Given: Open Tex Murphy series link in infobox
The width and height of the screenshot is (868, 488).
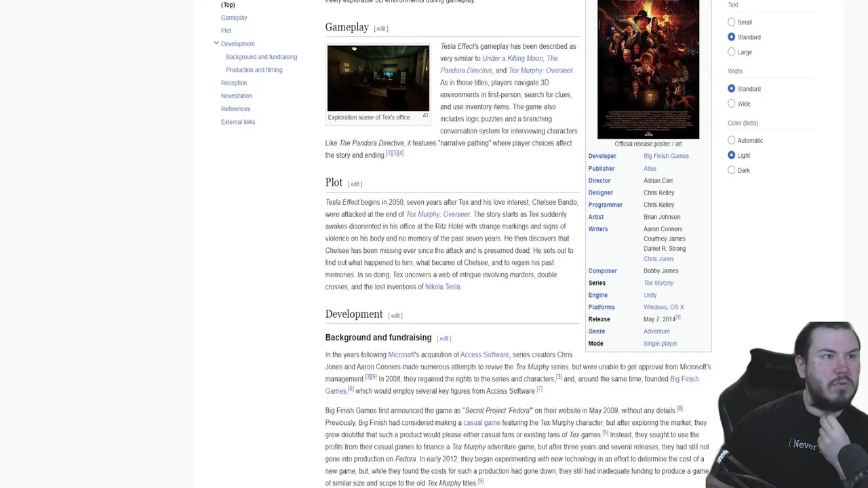Looking at the screenshot, I should click(658, 283).
